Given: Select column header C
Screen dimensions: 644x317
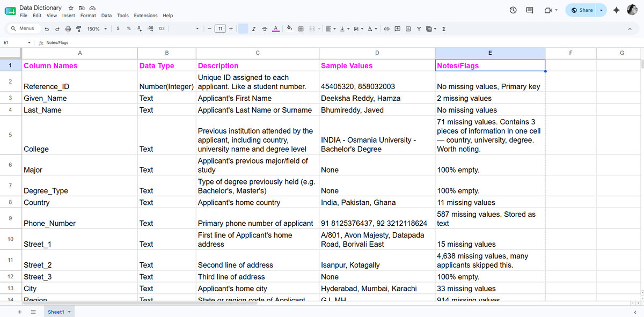Looking at the screenshot, I should click(x=258, y=53).
